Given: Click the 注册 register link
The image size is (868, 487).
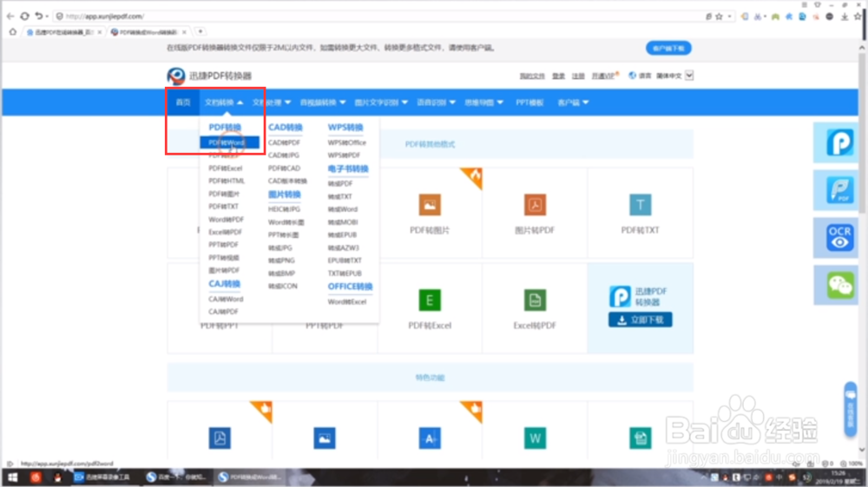Looking at the screenshot, I should tap(578, 76).
